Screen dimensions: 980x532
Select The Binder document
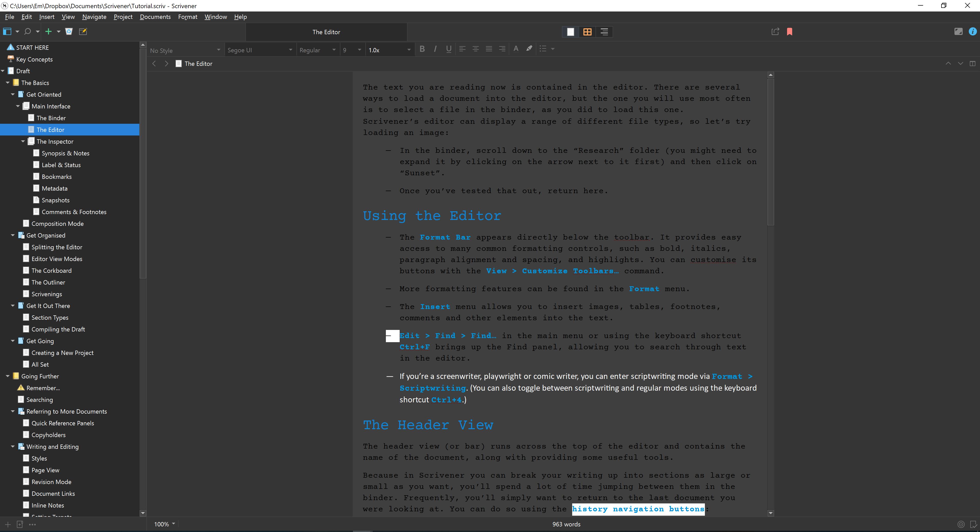(51, 118)
